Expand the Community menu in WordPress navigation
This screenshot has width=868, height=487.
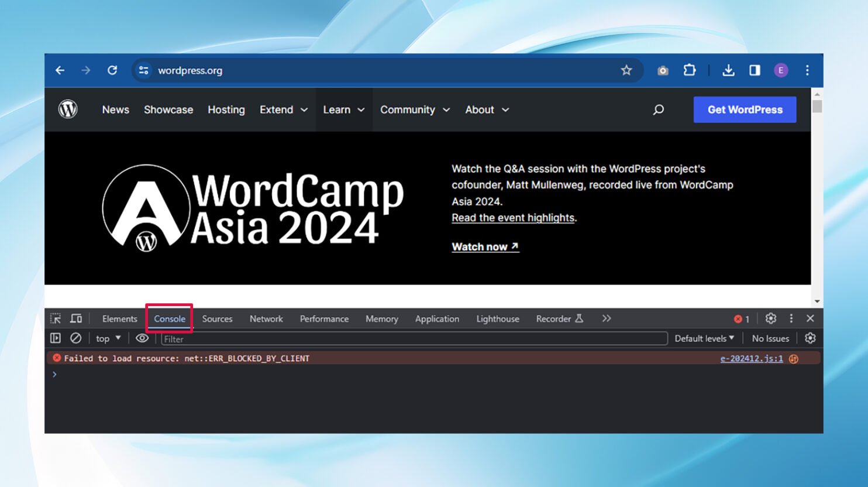pyautogui.click(x=415, y=109)
